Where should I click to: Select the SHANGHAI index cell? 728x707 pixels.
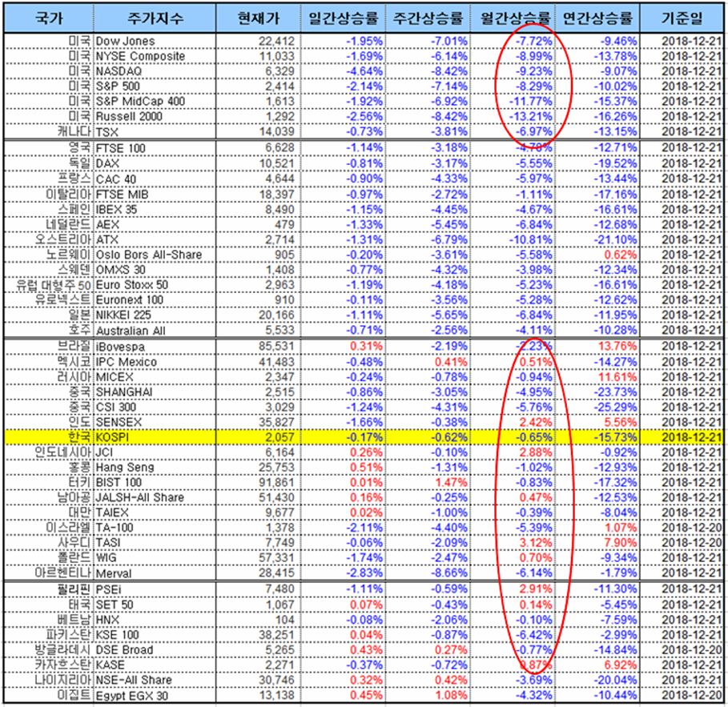tap(155, 392)
